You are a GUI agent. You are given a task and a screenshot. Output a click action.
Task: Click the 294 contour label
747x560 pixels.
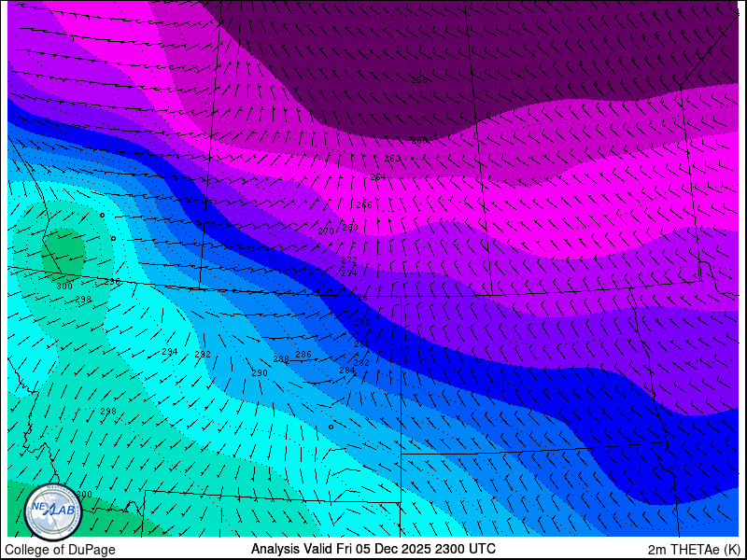click(170, 352)
